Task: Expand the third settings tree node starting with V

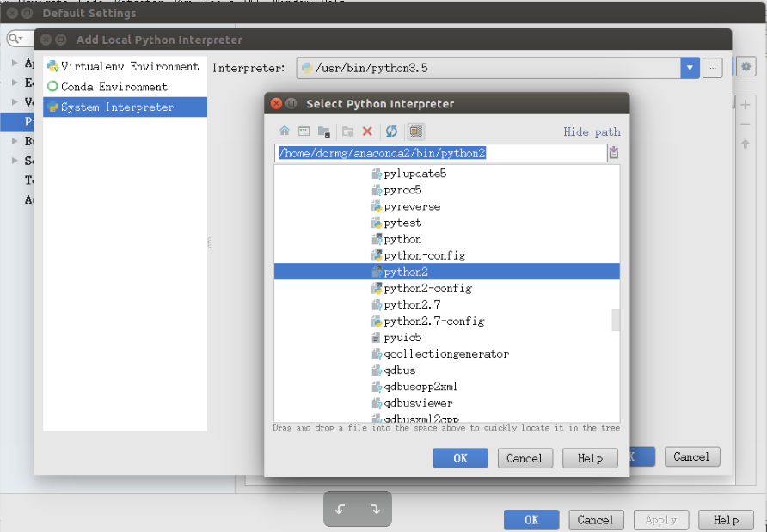Action: pos(15,101)
